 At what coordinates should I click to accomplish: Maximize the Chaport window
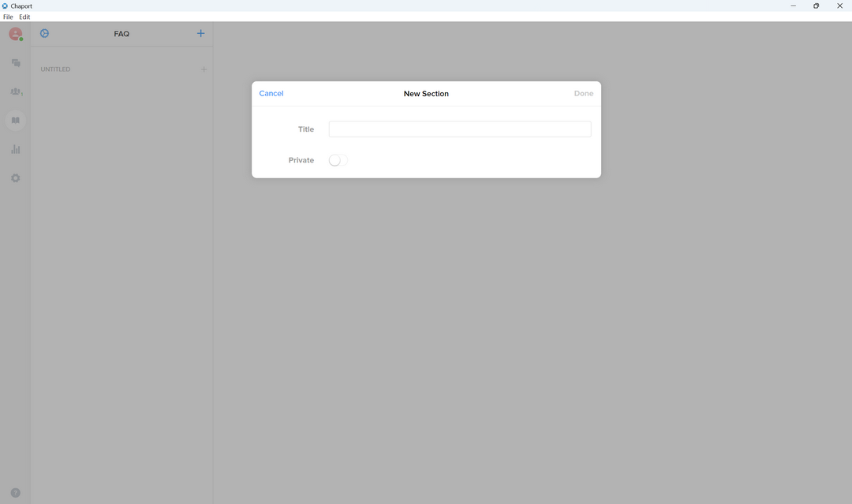[x=816, y=6]
